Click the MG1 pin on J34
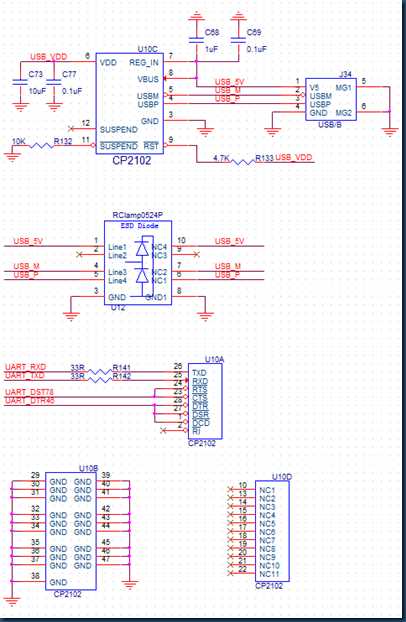406x622 pixels. 344,87
